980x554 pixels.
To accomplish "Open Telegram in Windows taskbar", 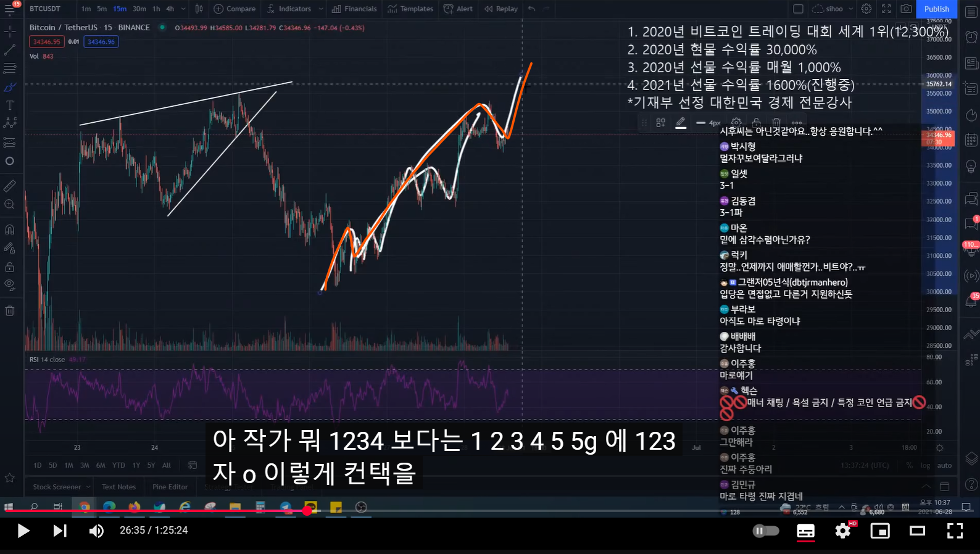I will [x=286, y=507].
